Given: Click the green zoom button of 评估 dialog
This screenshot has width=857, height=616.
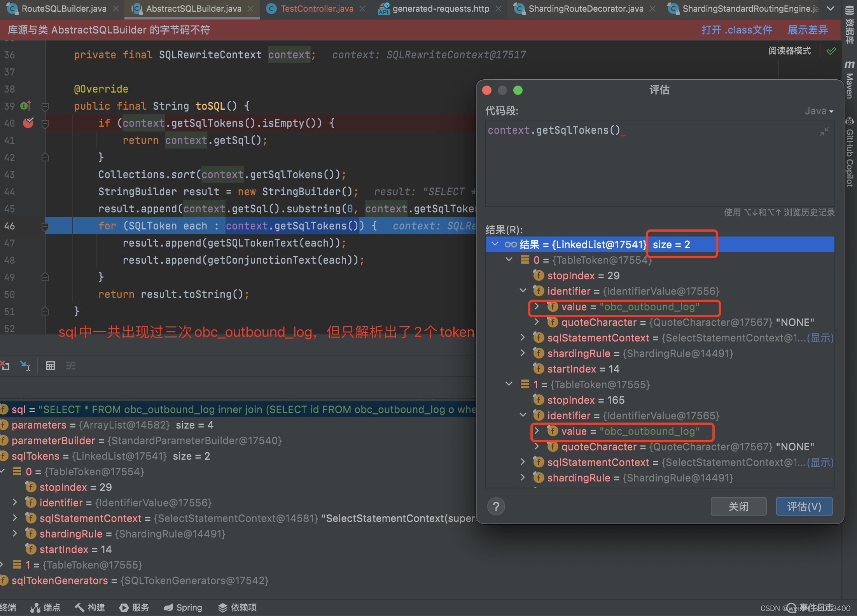Looking at the screenshot, I should [518, 90].
